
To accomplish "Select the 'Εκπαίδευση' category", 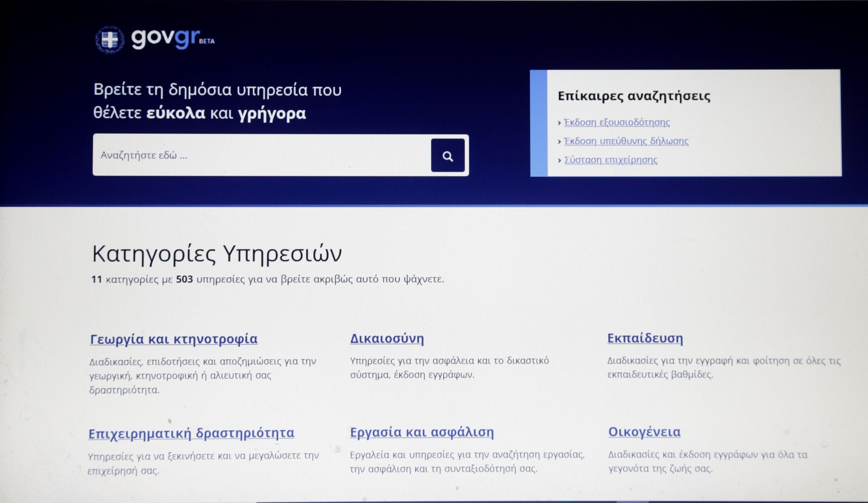I will pyautogui.click(x=645, y=338).
